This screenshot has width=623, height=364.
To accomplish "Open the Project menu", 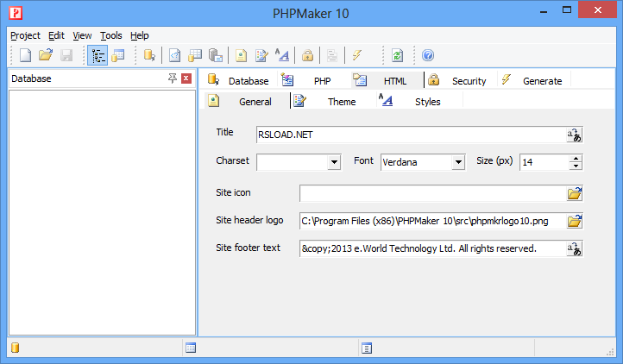I will 25,35.
